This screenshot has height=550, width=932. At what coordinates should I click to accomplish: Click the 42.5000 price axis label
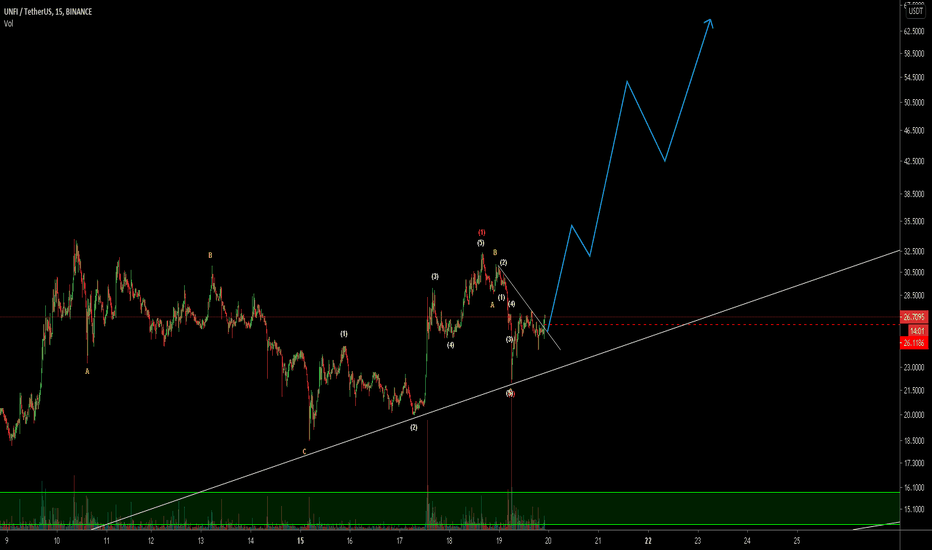point(914,161)
